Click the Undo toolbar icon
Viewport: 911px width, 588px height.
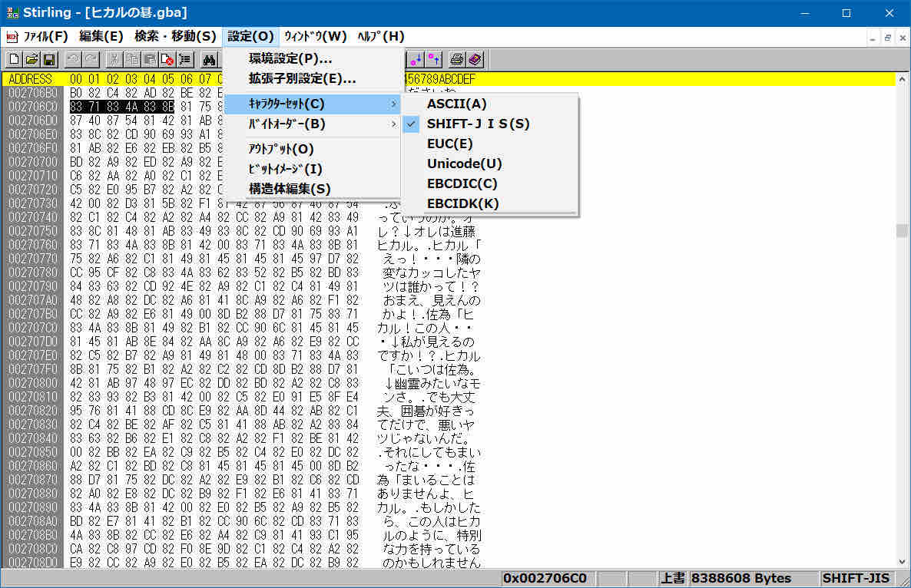point(73,59)
